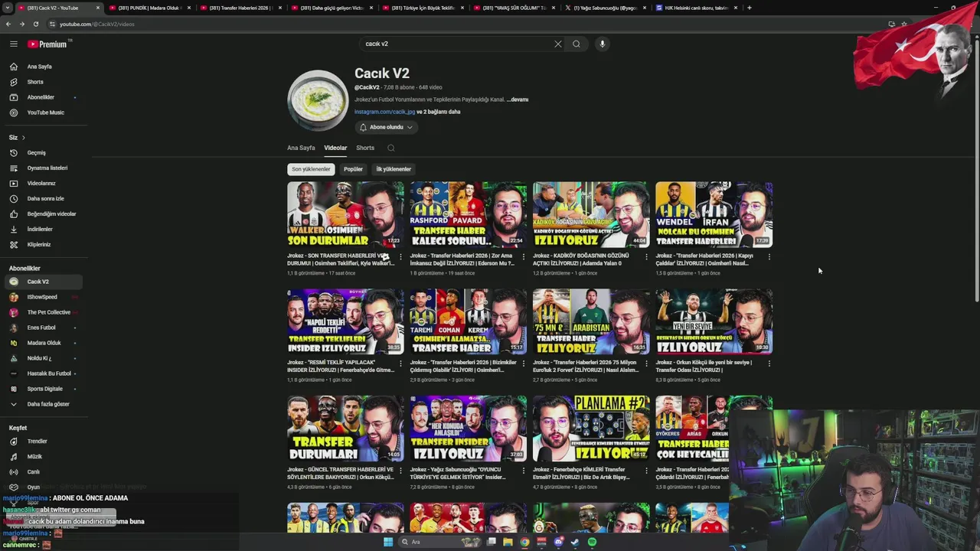Open IShowSpeed channel in subscriptions list
Screen dimensions: 980x551
[x=42, y=297]
